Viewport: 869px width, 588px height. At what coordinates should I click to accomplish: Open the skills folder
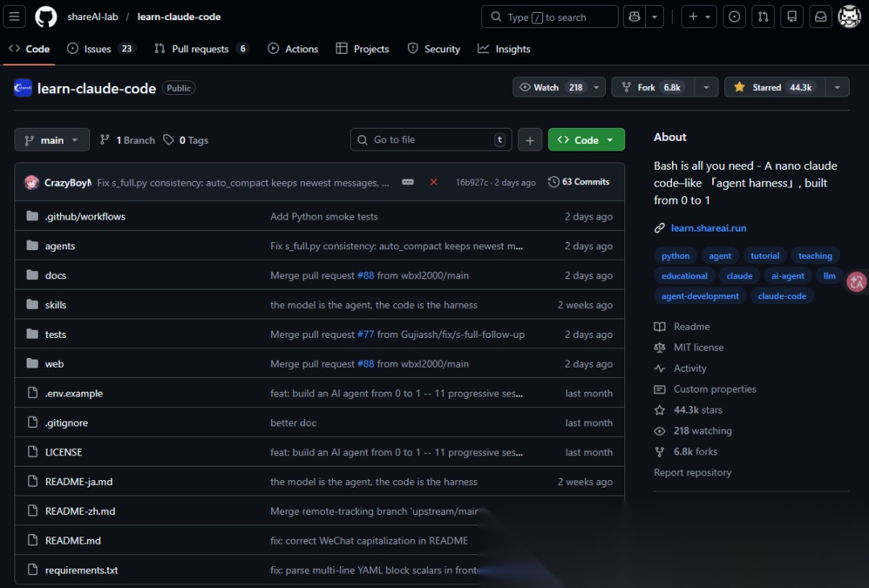56,304
